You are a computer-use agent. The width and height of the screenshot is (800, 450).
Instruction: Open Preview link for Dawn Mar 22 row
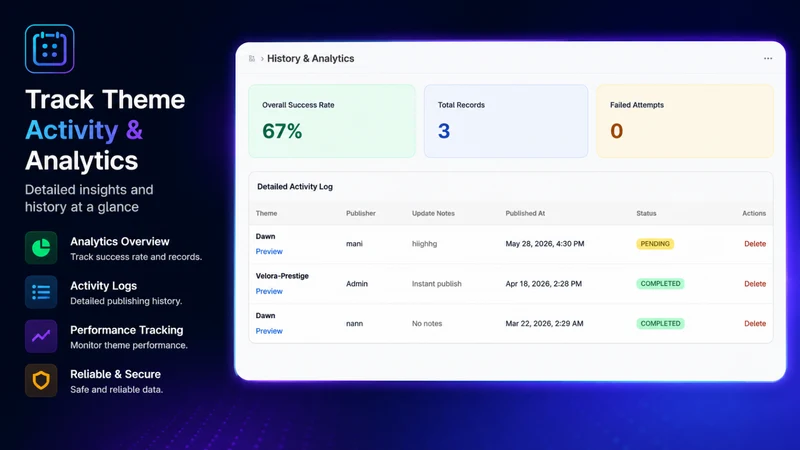(x=269, y=331)
